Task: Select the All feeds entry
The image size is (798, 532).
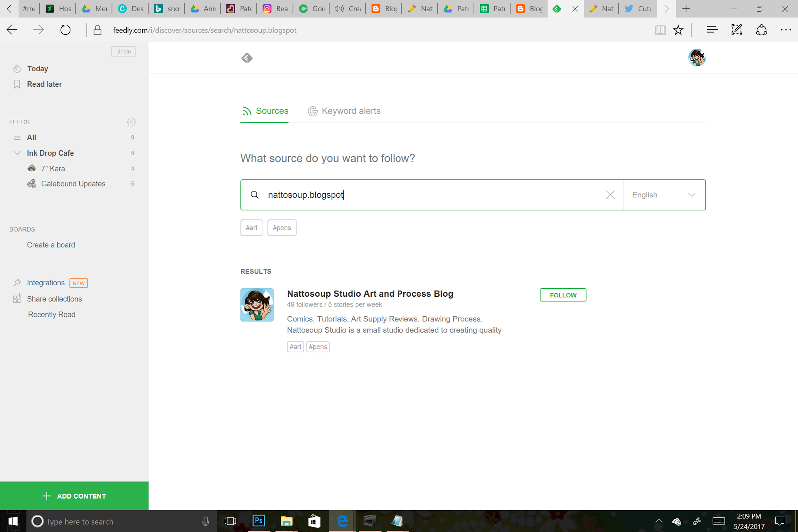Action: coord(74,138)
